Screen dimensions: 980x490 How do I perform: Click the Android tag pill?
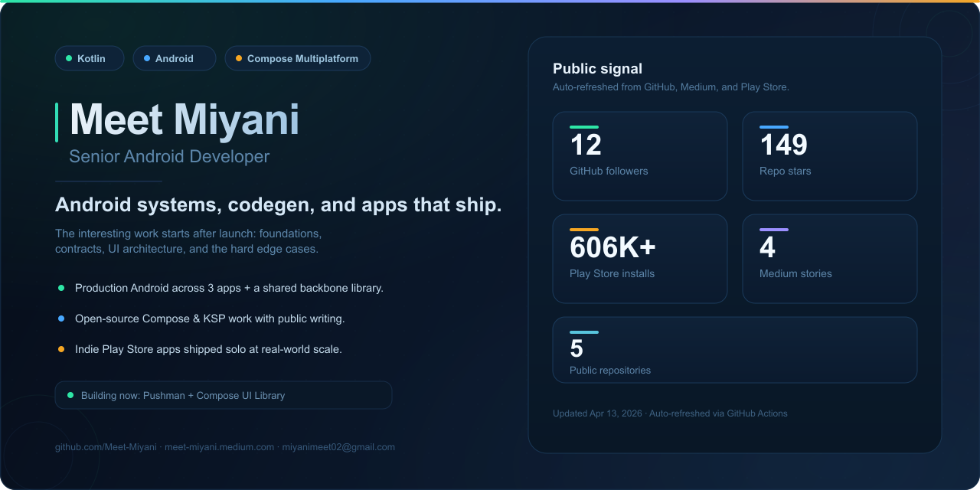coord(175,58)
